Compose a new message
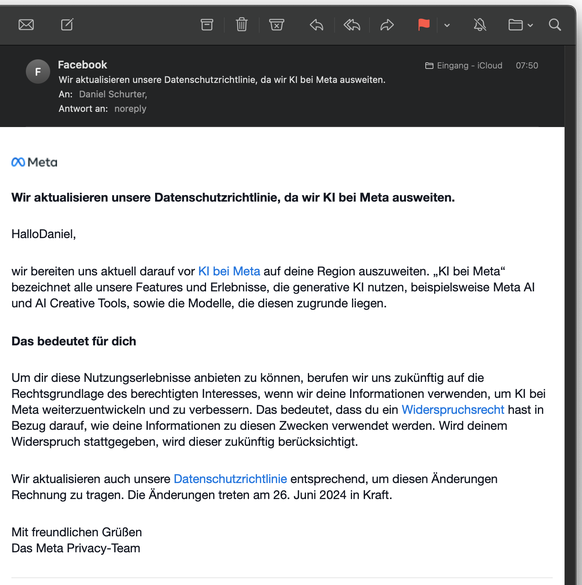 pyautogui.click(x=67, y=25)
